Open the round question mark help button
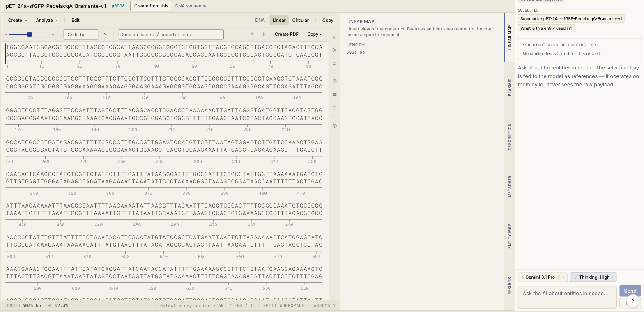 pyautogui.click(x=633, y=301)
